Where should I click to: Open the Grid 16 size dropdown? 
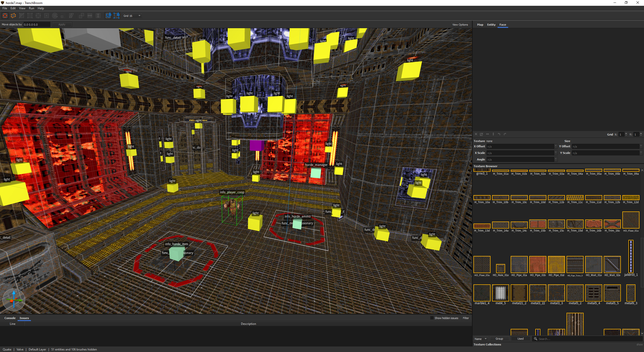pyautogui.click(x=132, y=16)
